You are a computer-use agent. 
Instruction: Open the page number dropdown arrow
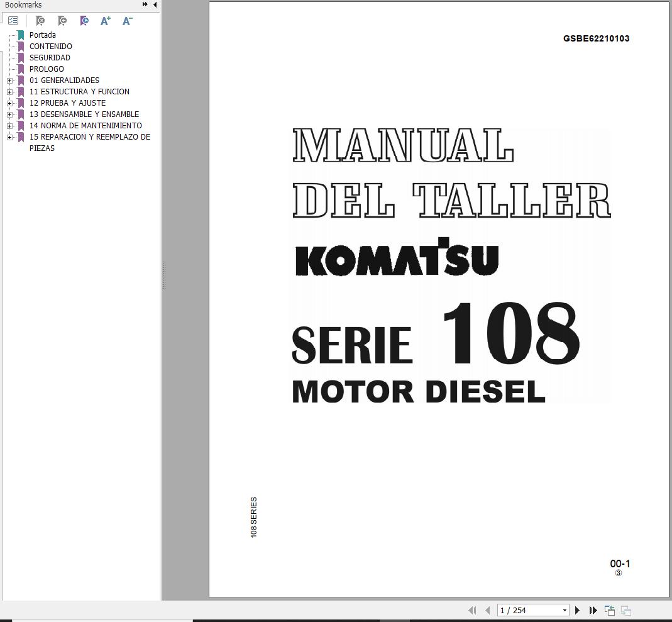(565, 611)
